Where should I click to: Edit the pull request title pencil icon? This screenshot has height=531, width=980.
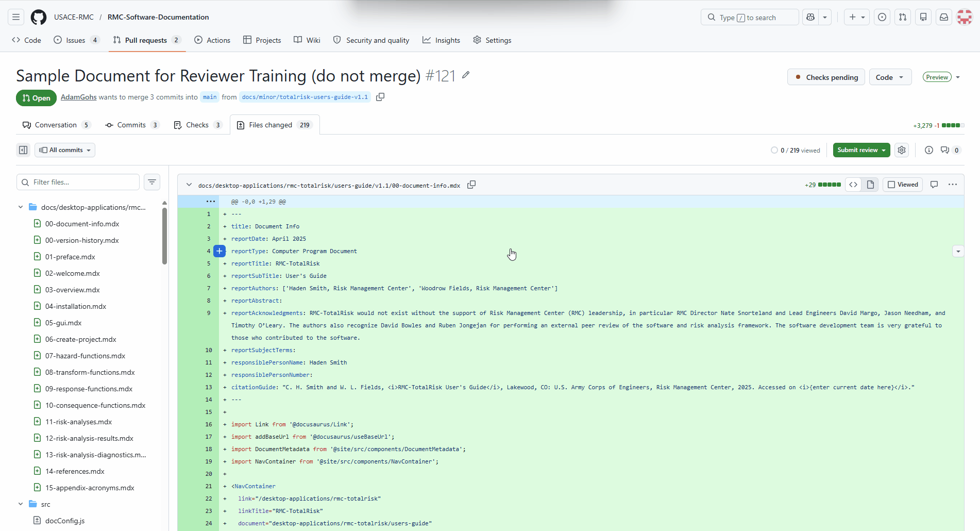click(466, 75)
